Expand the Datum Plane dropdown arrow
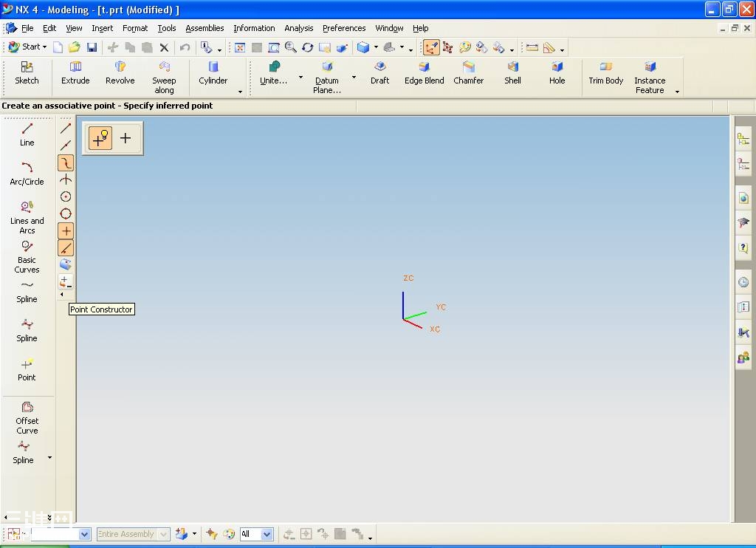 [354, 77]
